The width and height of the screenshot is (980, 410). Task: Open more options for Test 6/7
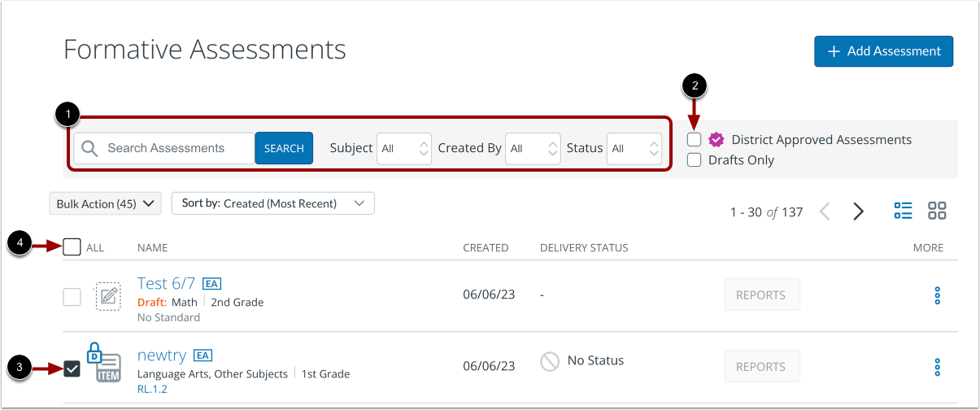point(937,295)
